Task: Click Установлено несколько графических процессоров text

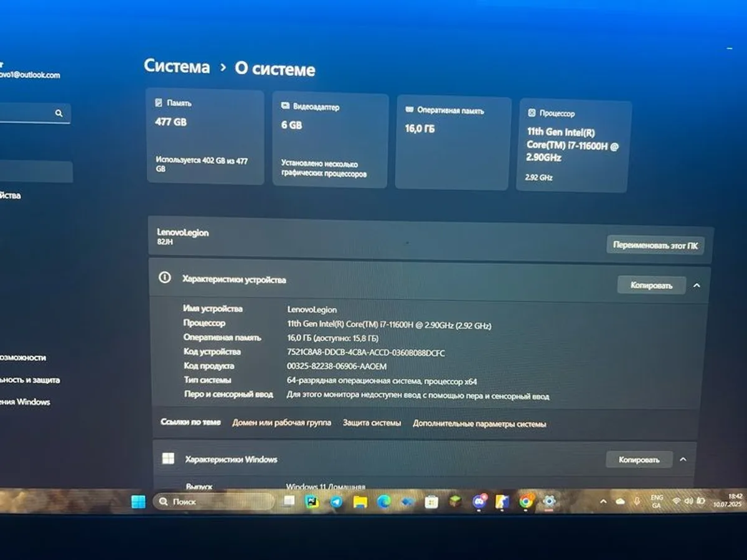Action: [324, 169]
